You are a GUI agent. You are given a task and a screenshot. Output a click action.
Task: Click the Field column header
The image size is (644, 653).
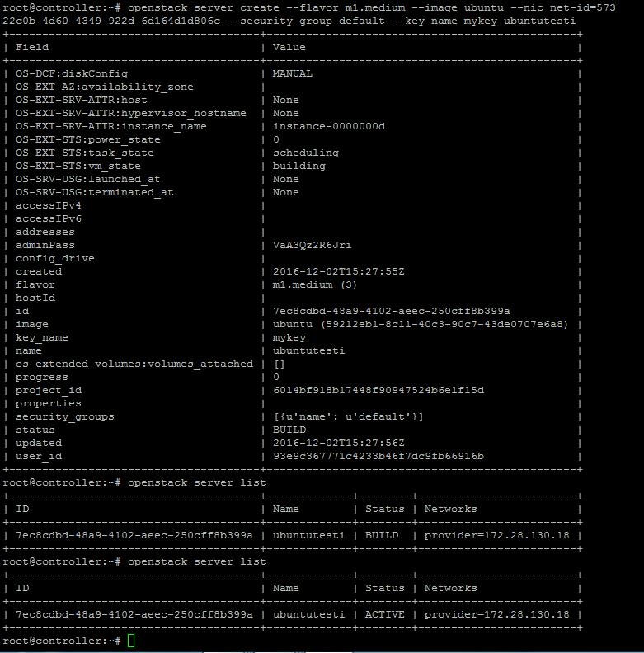(x=32, y=47)
